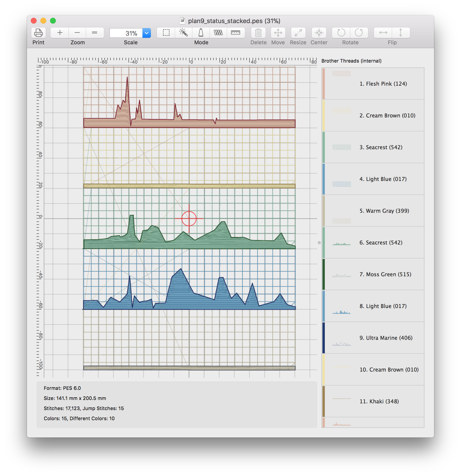Viewport: 461px width, 476px height.
Task: Click the thumbnail preview of thread 6 Seacrest
Action: click(x=342, y=244)
